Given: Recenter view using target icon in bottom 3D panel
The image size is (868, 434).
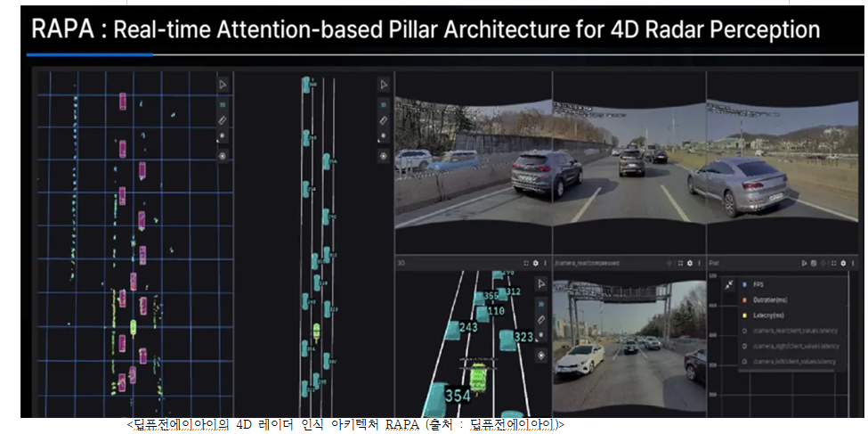Looking at the screenshot, I should (540, 355).
